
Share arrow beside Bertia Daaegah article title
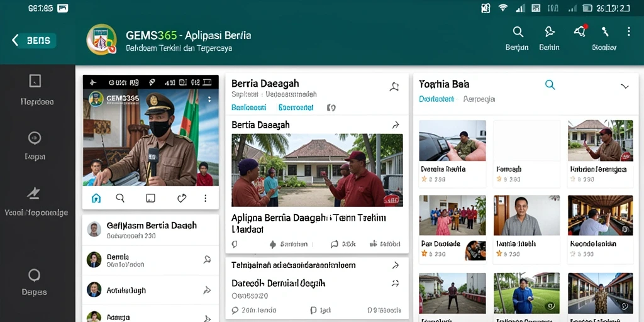[396, 125]
